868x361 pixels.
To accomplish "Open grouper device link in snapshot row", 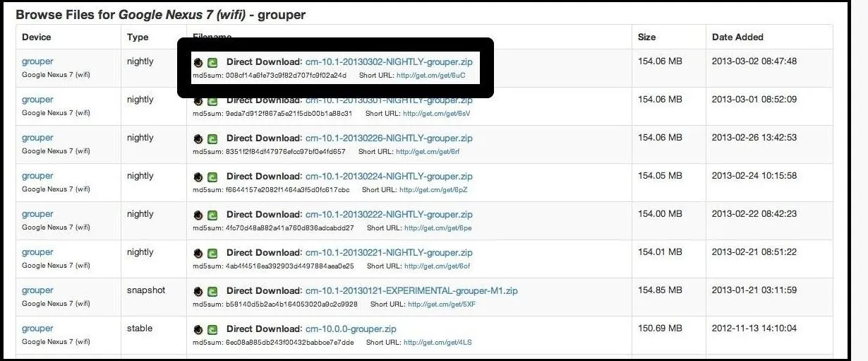I will (37, 290).
